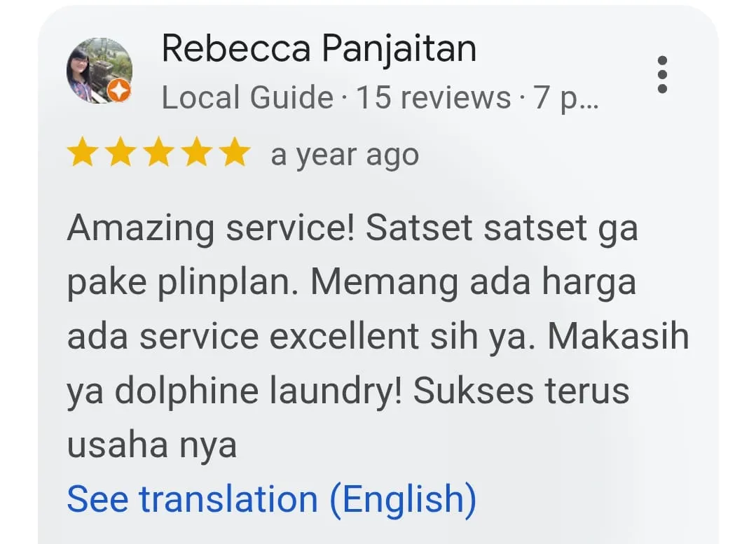756x544 pixels.
Task: Select the fourth yellow rating star
Action: point(197,152)
